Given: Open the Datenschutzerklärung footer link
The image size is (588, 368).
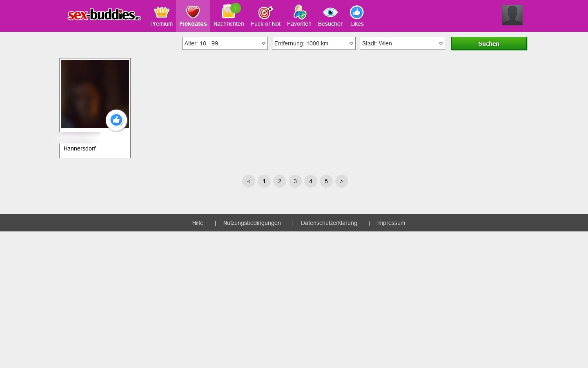Looking at the screenshot, I should point(329,223).
